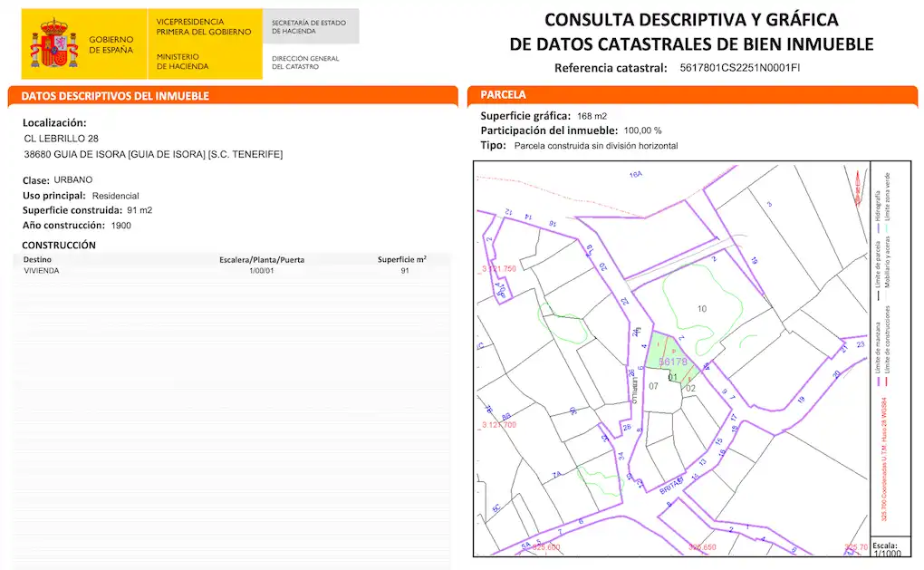Click the red north arrow on the map
The image size is (924, 570).
pos(857,187)
